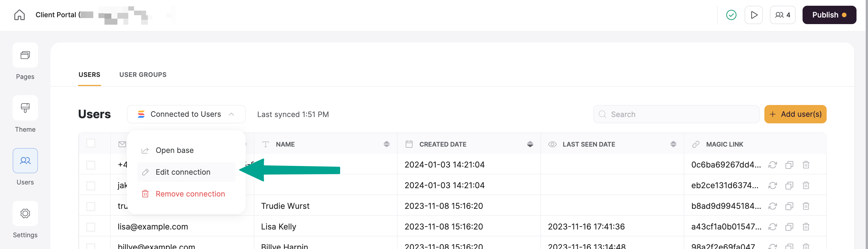
Task: Select lisa@example.com row checkbox
Action: point(91,227)
